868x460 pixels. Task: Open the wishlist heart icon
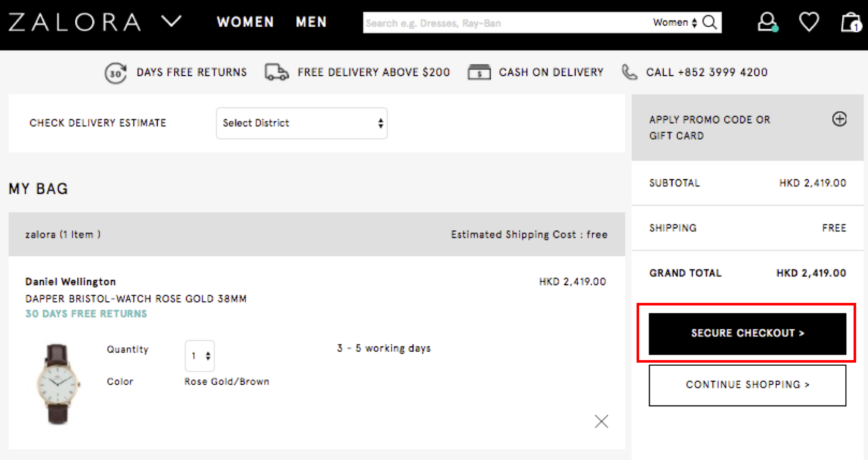(x=809, y=22)
